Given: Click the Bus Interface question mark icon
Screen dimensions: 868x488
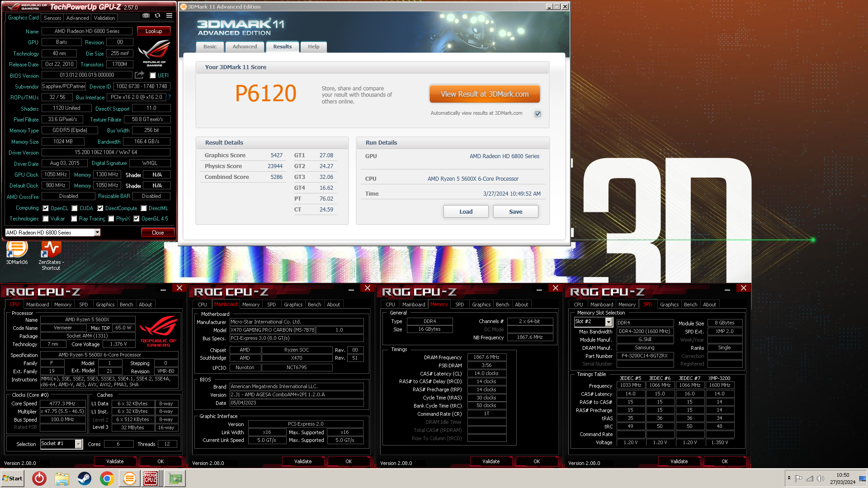Looking at the screenshot, I should pos(170,97).
